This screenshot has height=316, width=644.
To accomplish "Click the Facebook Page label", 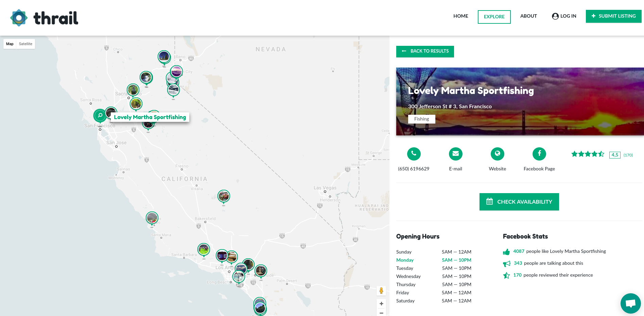I will [x=539, y=169].
